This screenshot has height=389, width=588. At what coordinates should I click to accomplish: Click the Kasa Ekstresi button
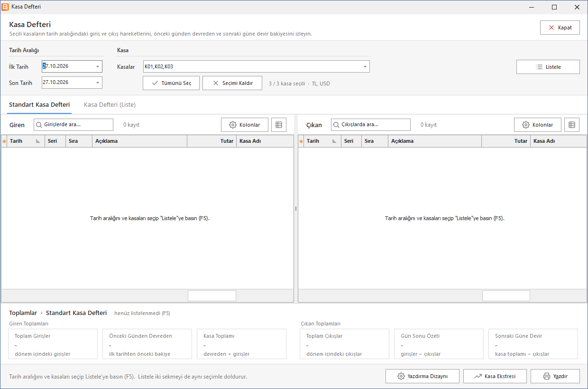pyautogui.click(x=495, y=376)
